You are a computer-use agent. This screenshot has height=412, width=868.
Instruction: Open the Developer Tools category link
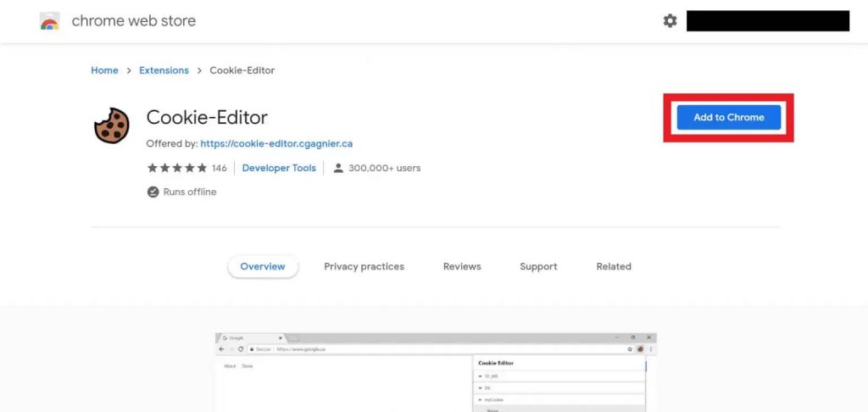pyautogui.click(x=279, y=168)
